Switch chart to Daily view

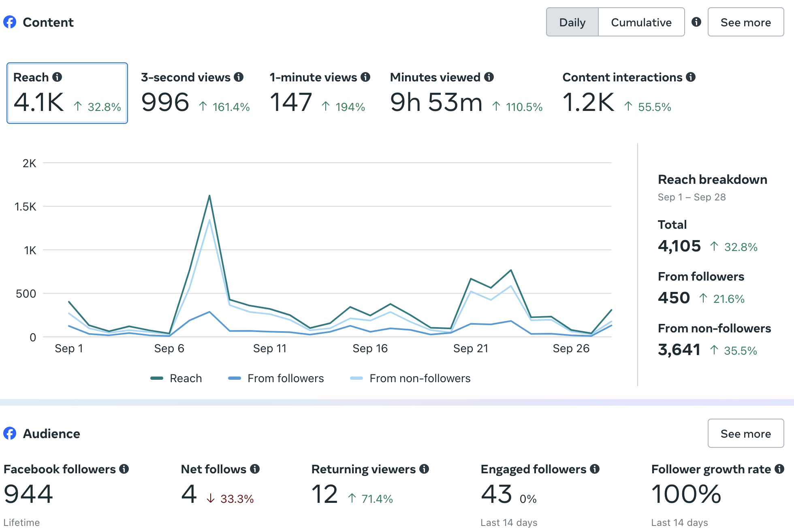572,22
